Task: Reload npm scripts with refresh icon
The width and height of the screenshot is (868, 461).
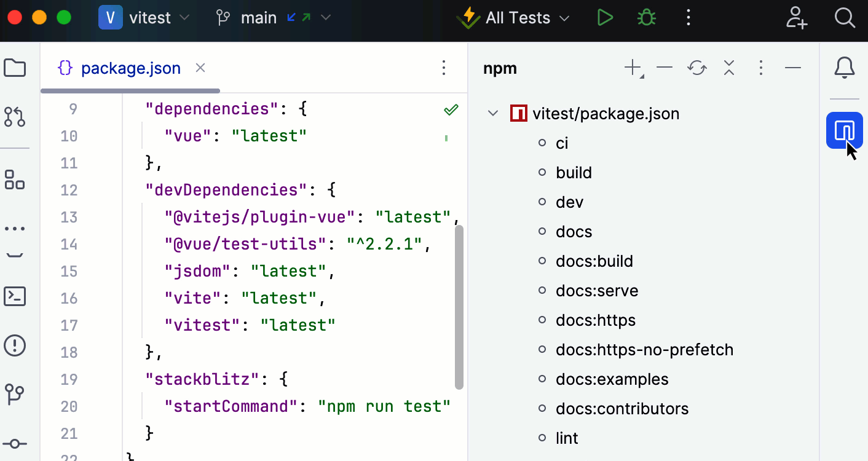Action: (696, 68)
